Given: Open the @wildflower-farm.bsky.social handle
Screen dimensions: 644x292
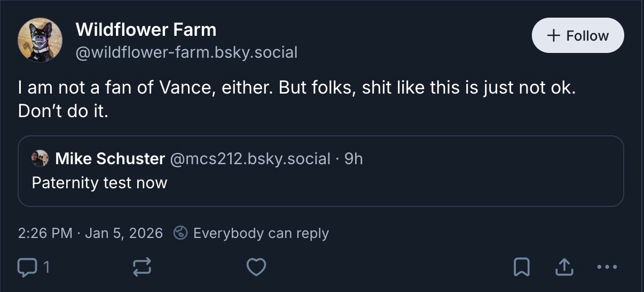Looking at the screenshot, I should click(x=186, y=52).
